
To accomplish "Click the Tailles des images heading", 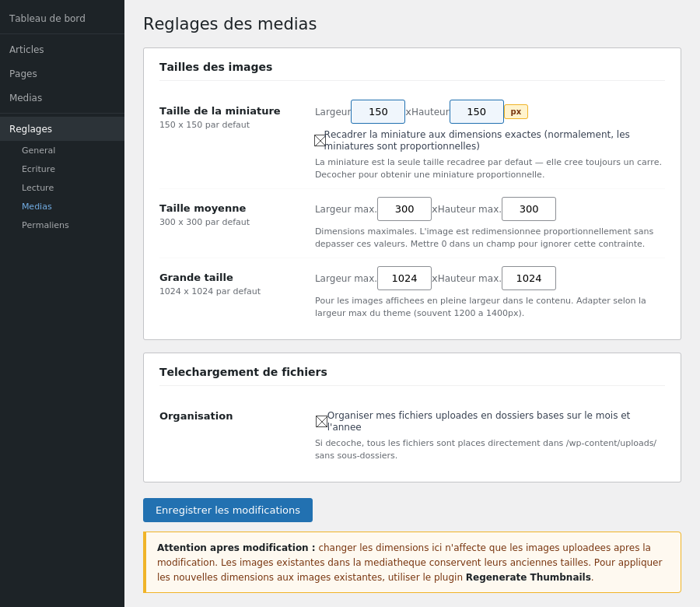I will pyautogui.click(x=215, y=67).
